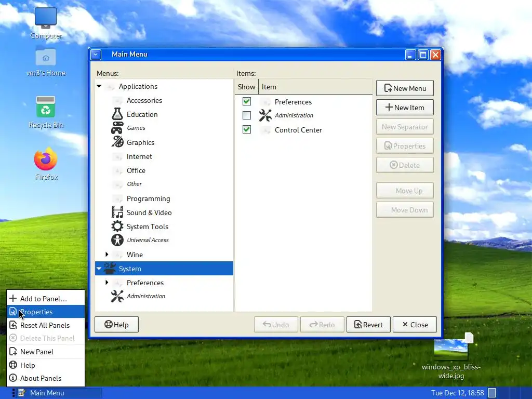
Task: Click the System menu toolbox icon
Action: tap(110, 268)
